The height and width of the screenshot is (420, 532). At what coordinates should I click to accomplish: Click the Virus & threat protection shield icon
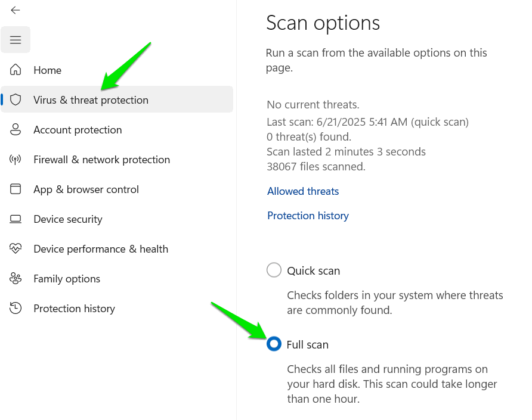pos(16,100)
